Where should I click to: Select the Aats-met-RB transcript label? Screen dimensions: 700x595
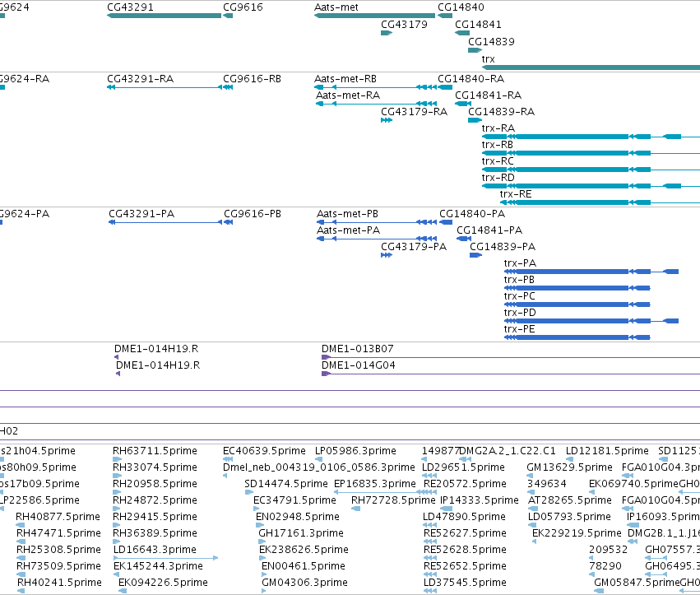coord(345,79)
